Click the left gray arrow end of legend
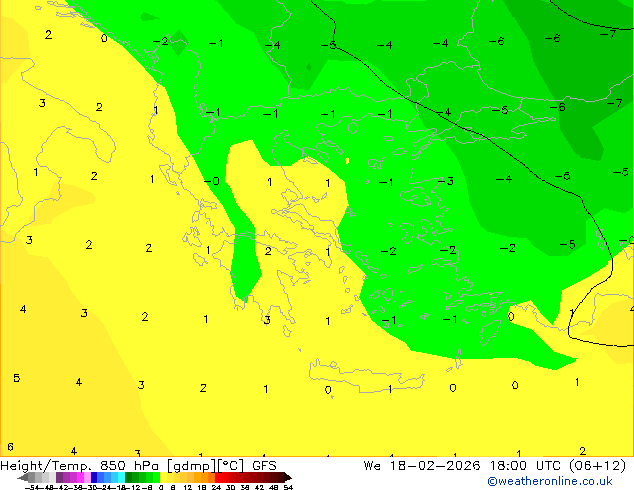The width and height of the screenshot is (634, 490). [23, 477]
